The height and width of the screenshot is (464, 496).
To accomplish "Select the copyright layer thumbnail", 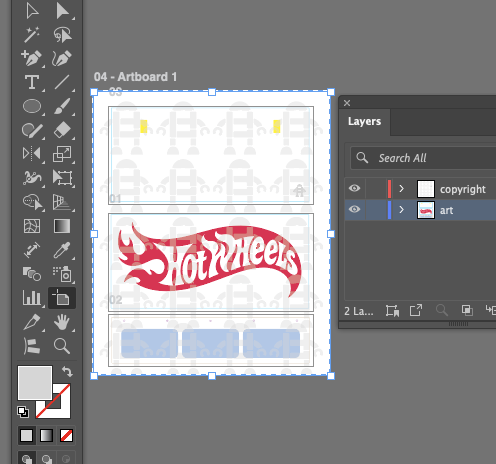I will pos(426,189).
